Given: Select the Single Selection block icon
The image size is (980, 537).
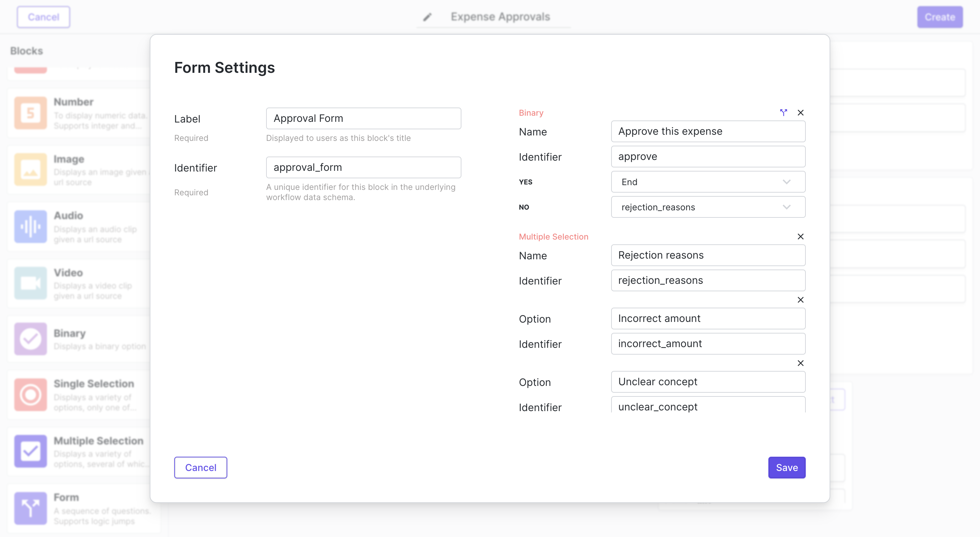Looking at the screenshot, I should [x=30, y=395].
